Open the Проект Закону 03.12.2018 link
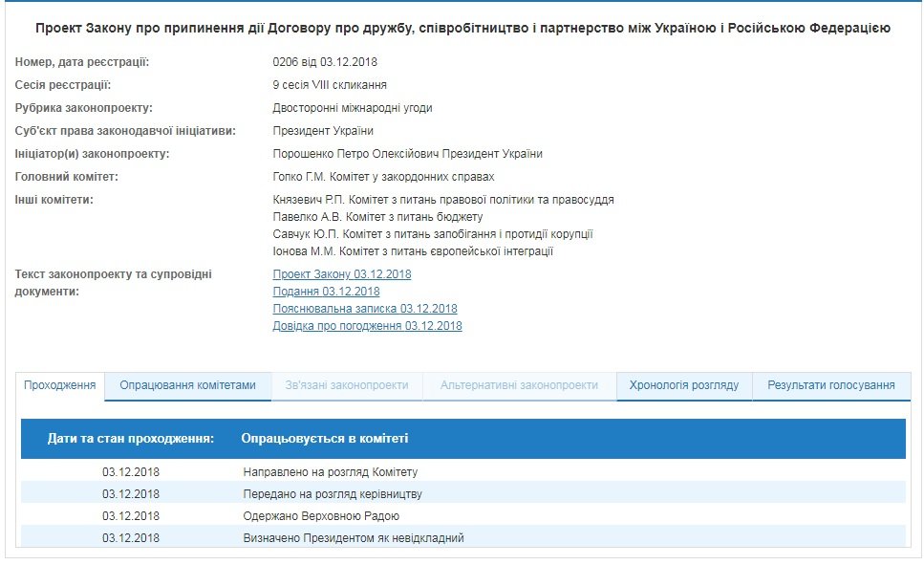Viewport: 924px width, 565px height. (x=342, y=274)
